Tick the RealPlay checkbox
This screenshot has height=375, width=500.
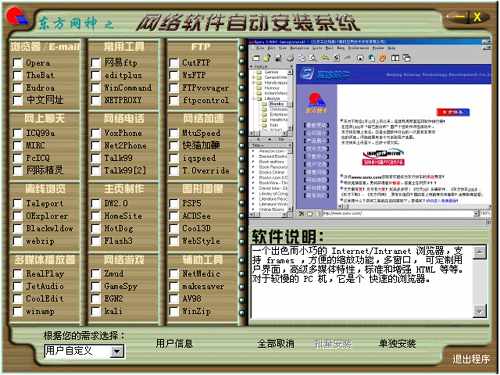pos(17,274)
